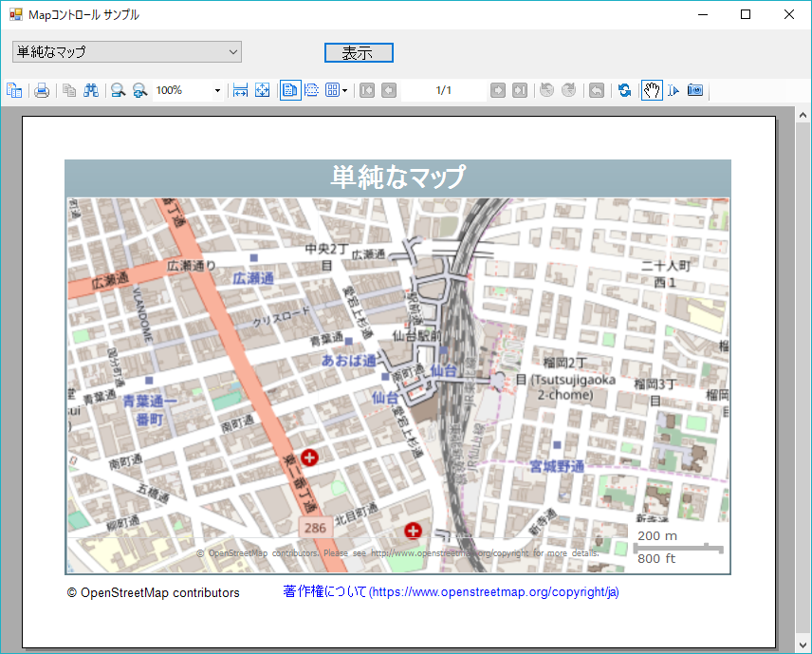Click the あおば通 station label
The height and width of the screenshot is (654, 812).
click(348, 360)
